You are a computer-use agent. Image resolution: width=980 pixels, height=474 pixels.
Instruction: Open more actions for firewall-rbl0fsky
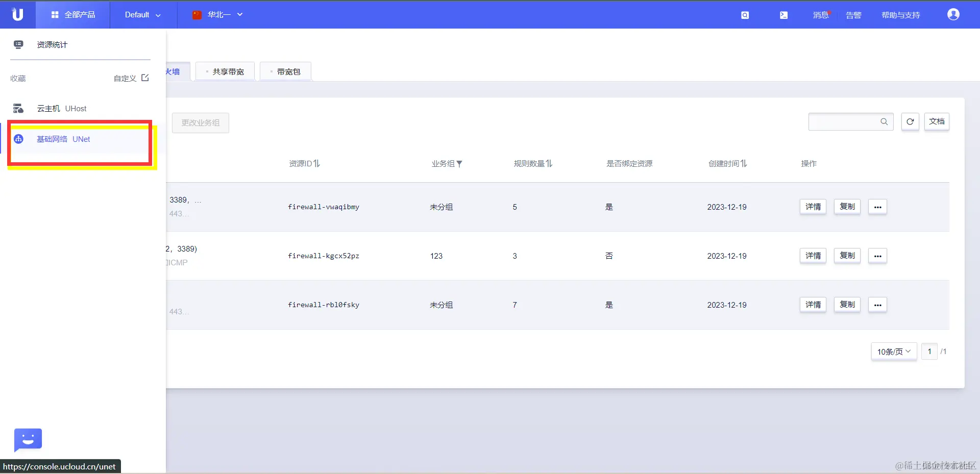click(877, 305)
